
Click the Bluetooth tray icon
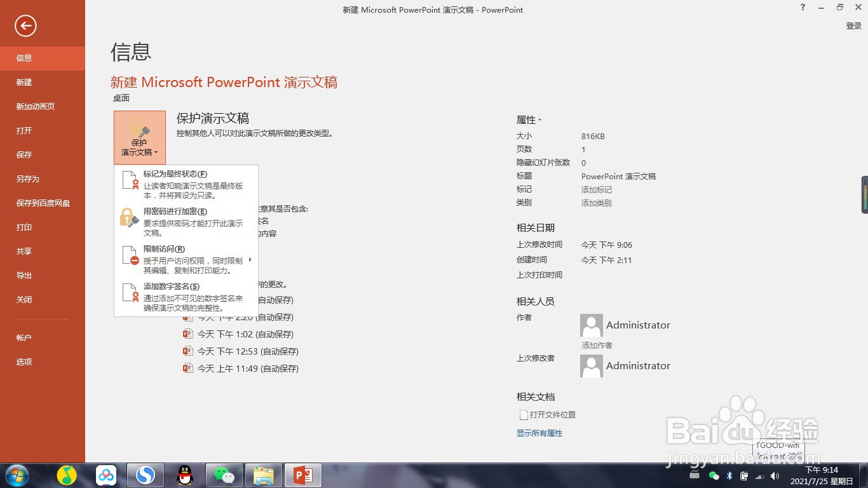point(729,476)
